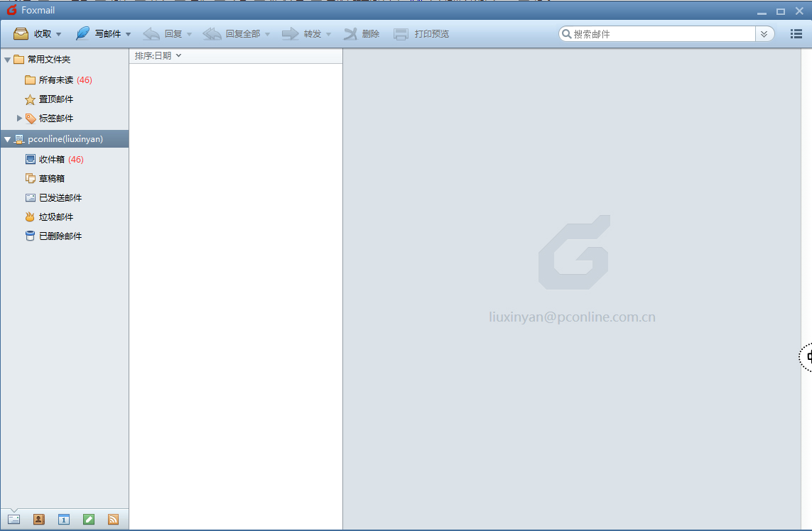
Task: Open the 回复 (reply) dropdown arrow
Action: pyautogui.click(x=188, y=33)
